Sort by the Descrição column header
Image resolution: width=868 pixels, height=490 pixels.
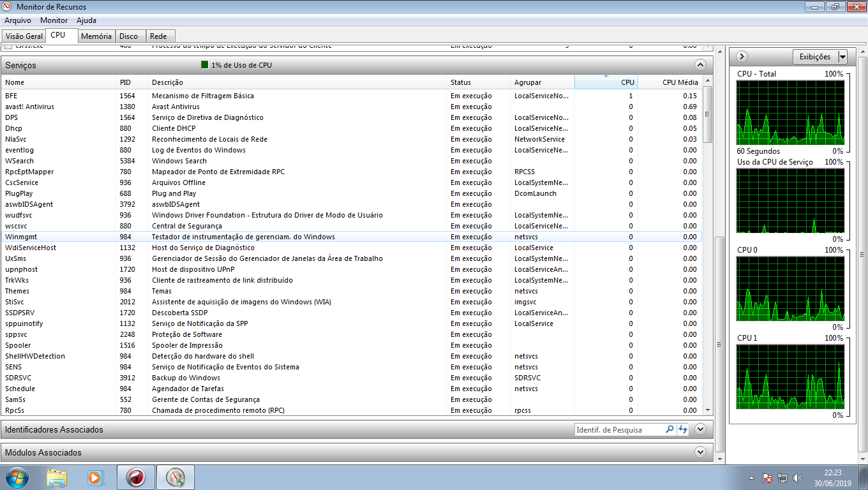pyautogui.click(x=297, y=82)
